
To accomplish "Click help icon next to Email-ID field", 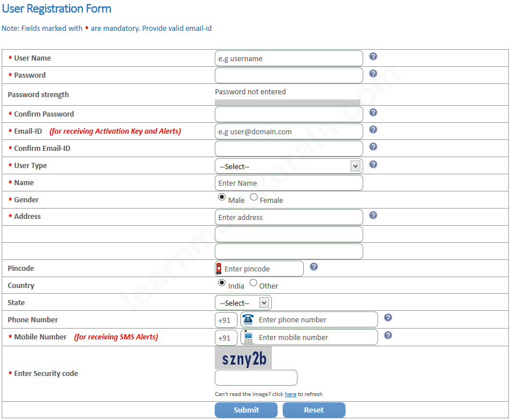I will pos(373,130).
